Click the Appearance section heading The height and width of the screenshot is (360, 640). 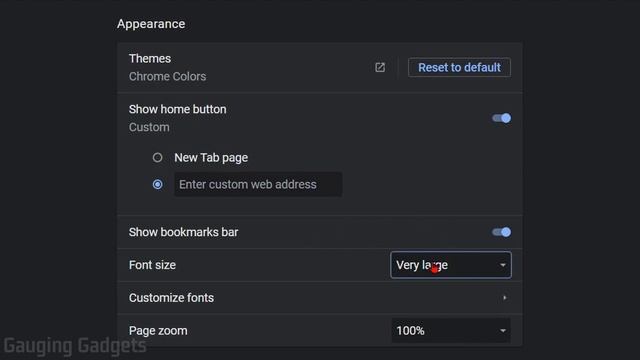click(151, 24)
